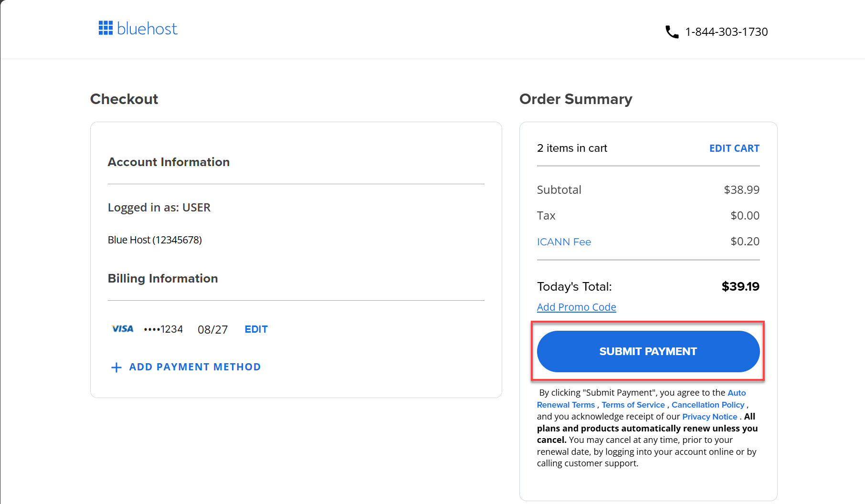Open Edit Cart
The image size is (865, 504).
pyautogui.click(x=734, y=148)
